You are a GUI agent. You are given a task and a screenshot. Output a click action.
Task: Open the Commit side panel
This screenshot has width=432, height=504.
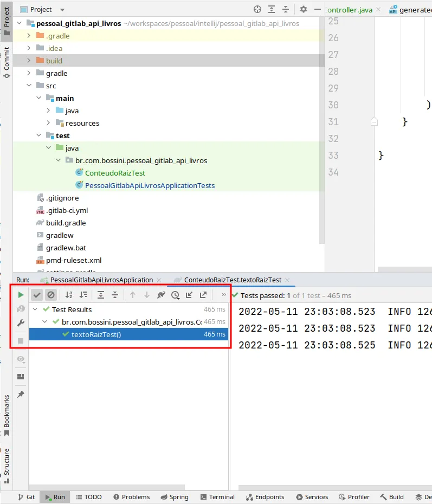(7, 62)
